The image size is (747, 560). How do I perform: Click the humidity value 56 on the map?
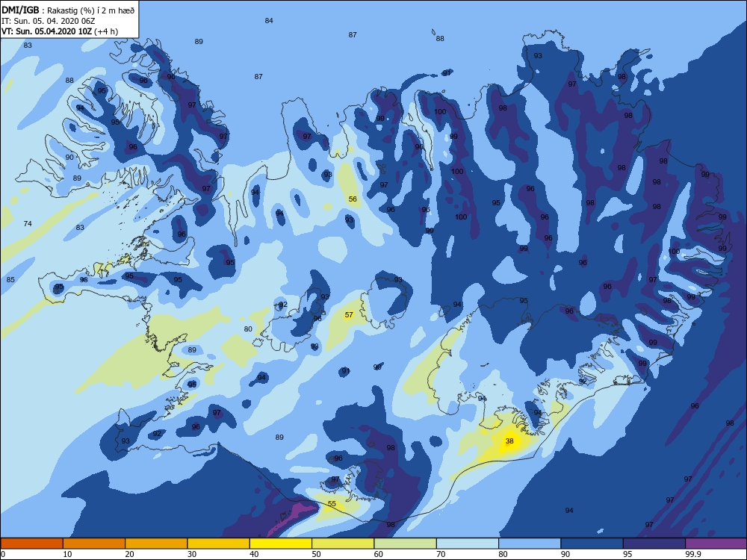point(353,199)
